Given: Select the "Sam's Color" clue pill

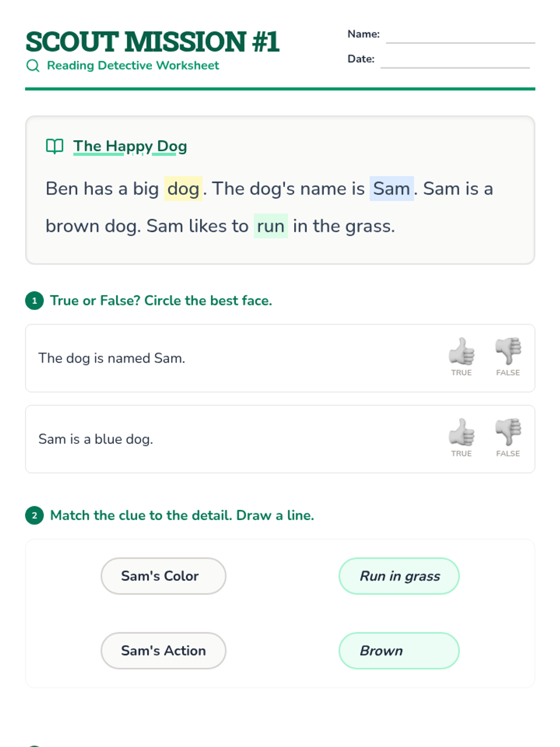Looking at the screenshot, I should [163, 576].
